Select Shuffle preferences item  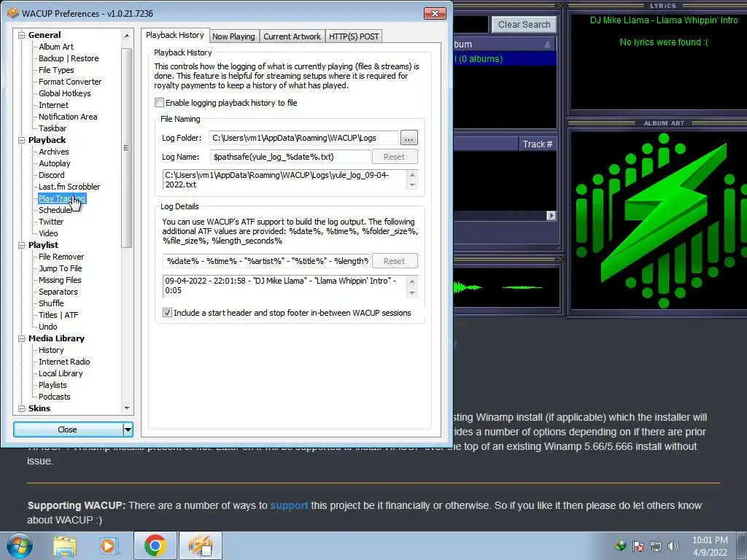[x=51, y=303]
